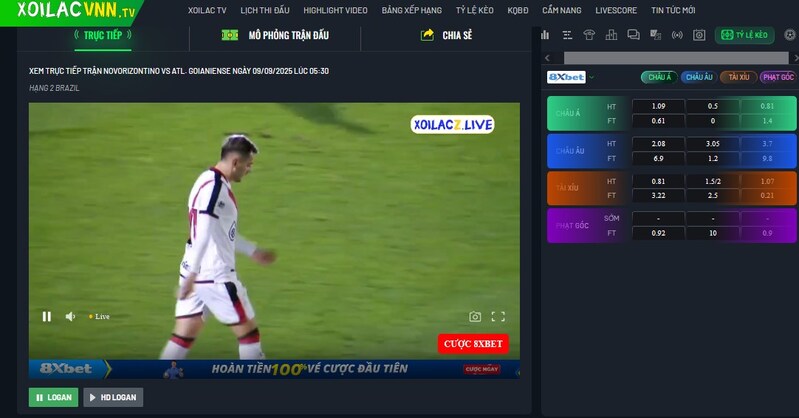The width and height of the screenshot is (799, 418).
Task: Click the Châu Âu HT odds 3.05
Action: 712,144
